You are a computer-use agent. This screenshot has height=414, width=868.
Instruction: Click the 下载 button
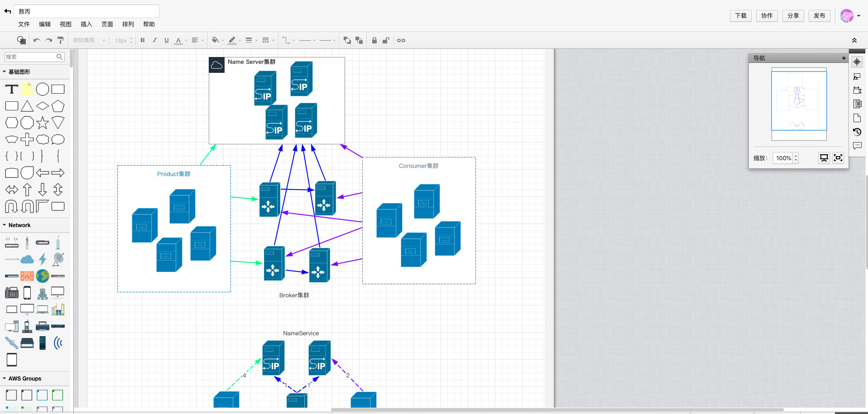click(x=740, y=16)
